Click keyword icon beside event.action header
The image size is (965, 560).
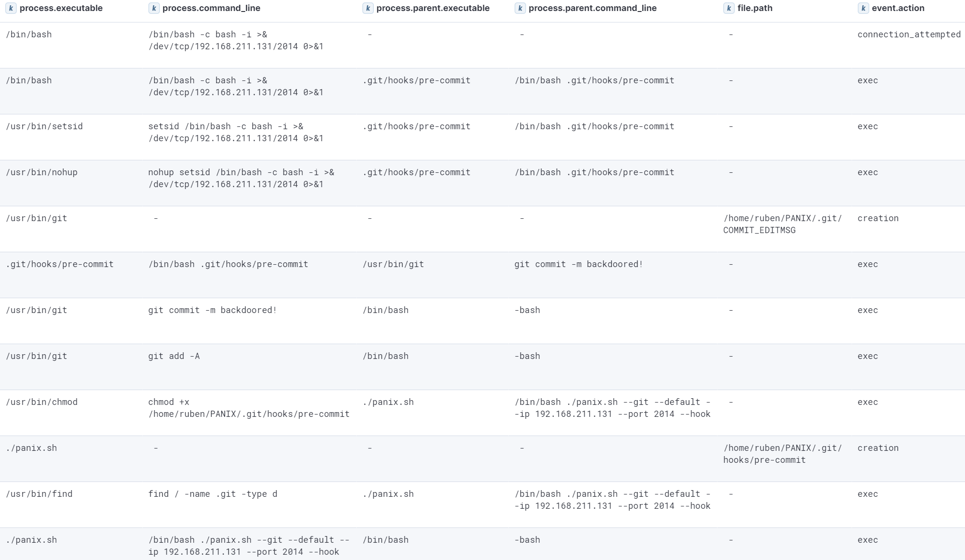click(863, 8)
